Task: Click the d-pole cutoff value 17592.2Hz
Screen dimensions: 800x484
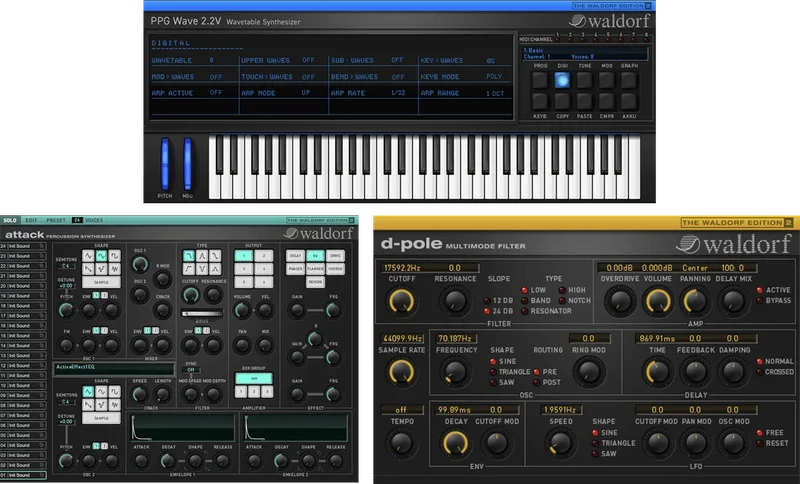Action: point(402,267)
